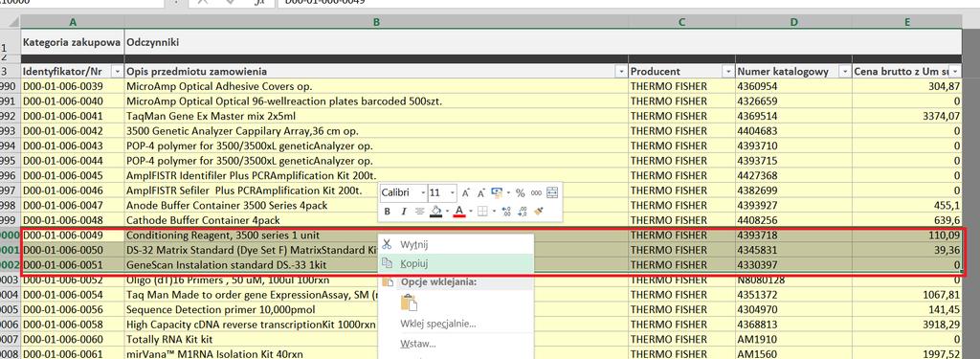Click the clipboard paste option icon
Viewport: 980px width, 359px height.
click(410, 303)
